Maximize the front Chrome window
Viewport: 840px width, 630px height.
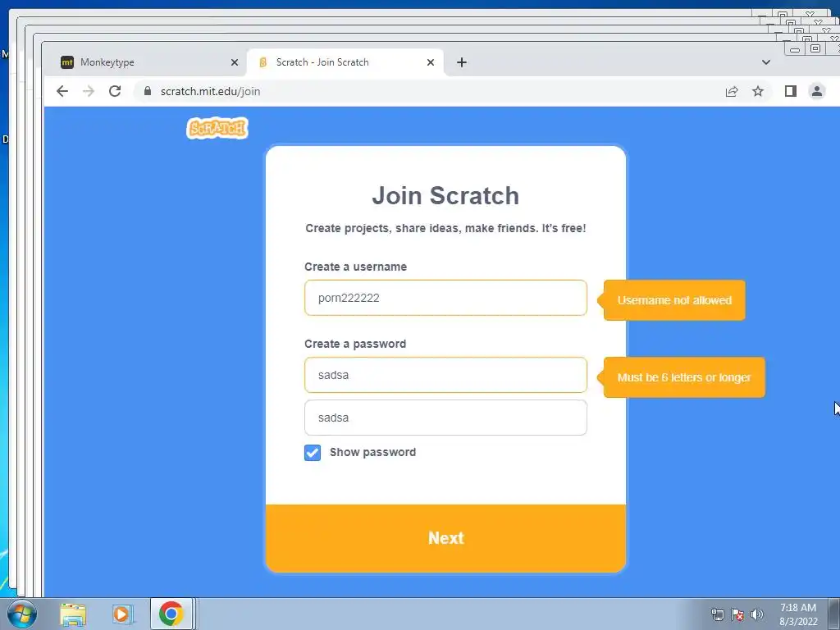point(815,48)
